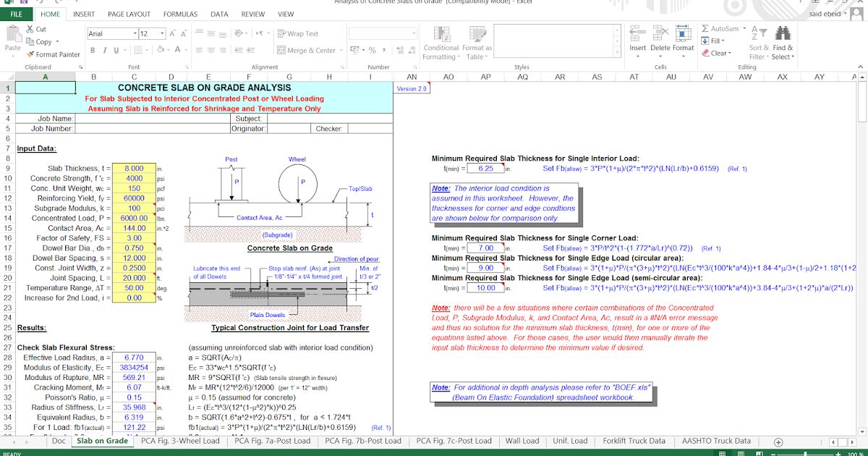Open the 'Wall Load' sheet tab
Screen dimensions: 868x456
pos(524,440)
